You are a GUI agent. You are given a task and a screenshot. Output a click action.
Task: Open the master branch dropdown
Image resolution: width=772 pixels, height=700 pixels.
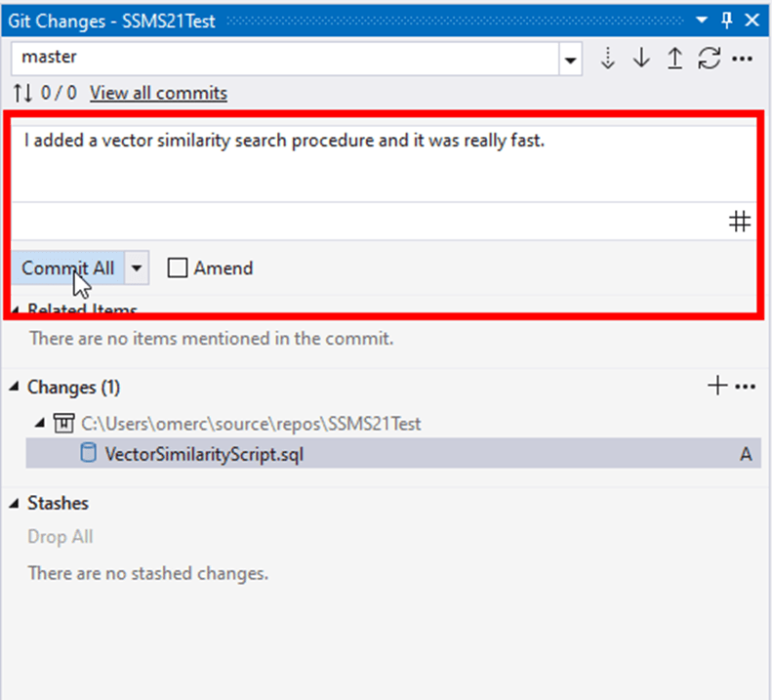(x=571, y=59)
